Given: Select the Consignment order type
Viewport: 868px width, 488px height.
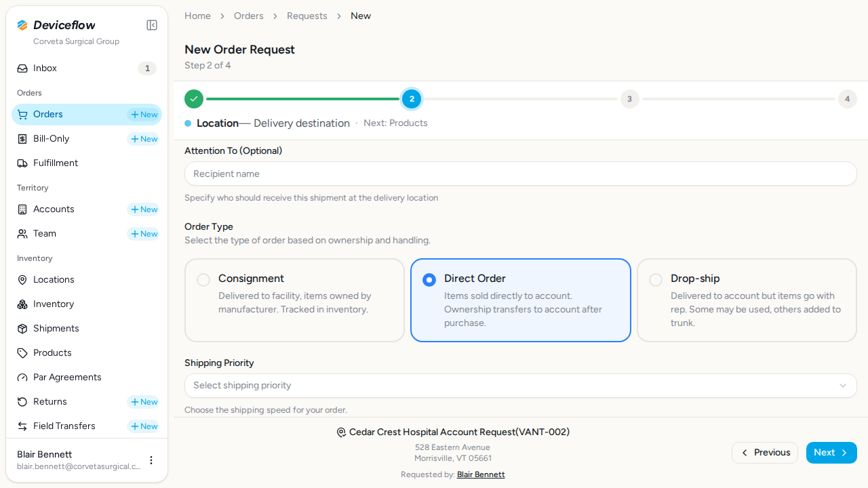Looking at the screenshot, I should 294,300.
